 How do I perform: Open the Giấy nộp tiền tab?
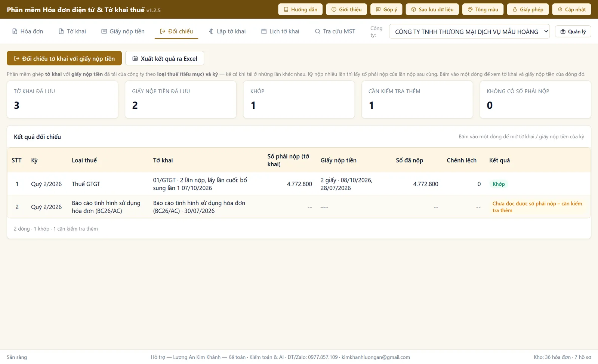pyautogui.click(x=123, y=31)
